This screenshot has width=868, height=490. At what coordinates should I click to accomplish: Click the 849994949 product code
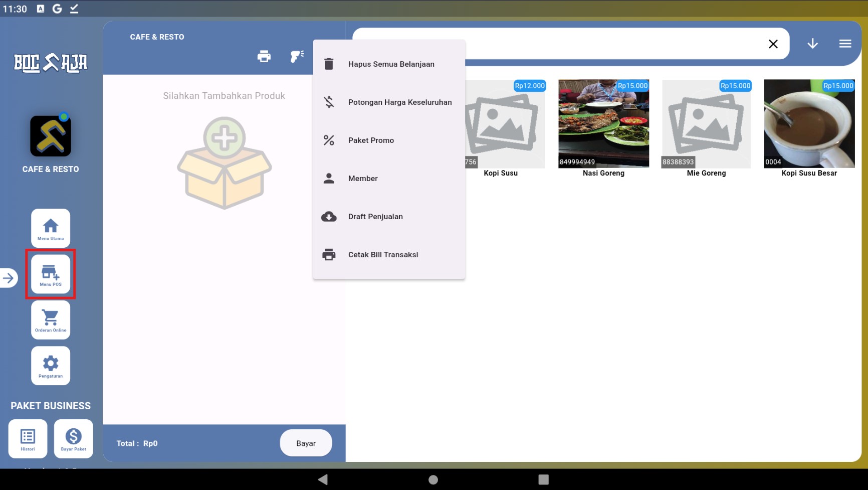(x=577, y=162)
